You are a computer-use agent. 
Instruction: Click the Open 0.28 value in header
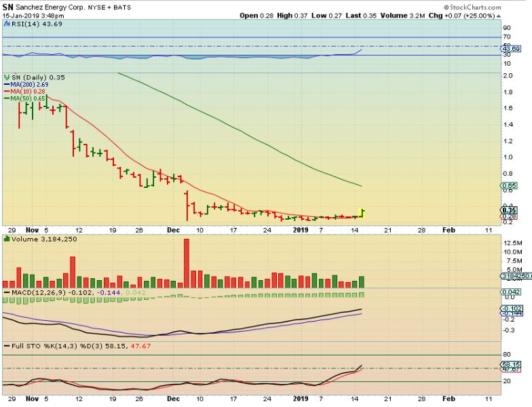click(256, 16)
